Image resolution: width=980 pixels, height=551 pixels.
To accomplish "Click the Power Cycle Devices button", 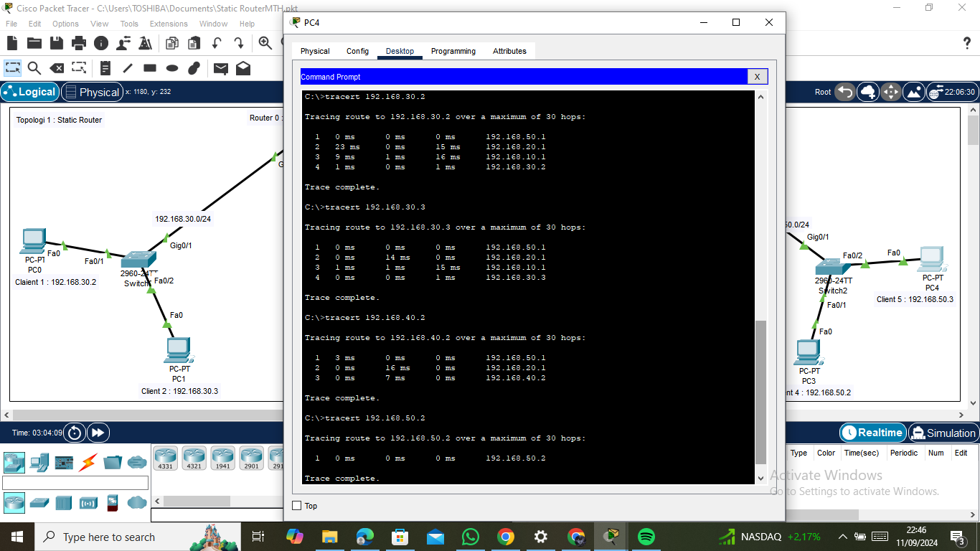I will pos(75,433).
